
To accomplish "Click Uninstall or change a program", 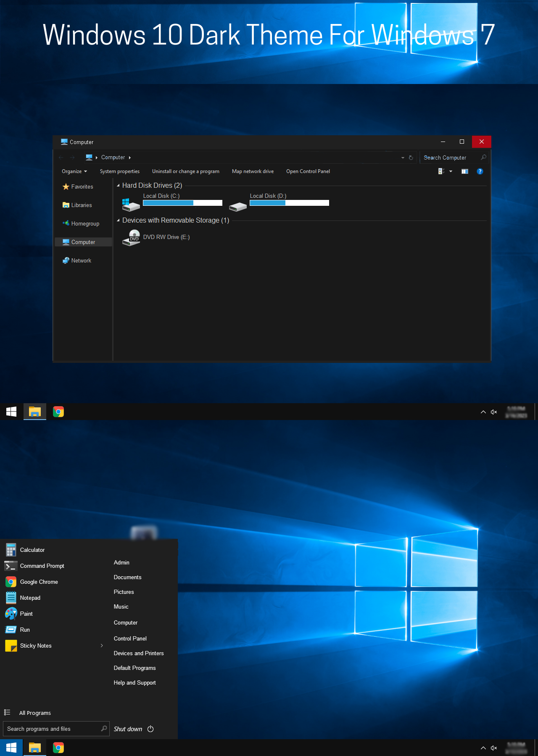I will pyautogui.click(x=186, y=171).
